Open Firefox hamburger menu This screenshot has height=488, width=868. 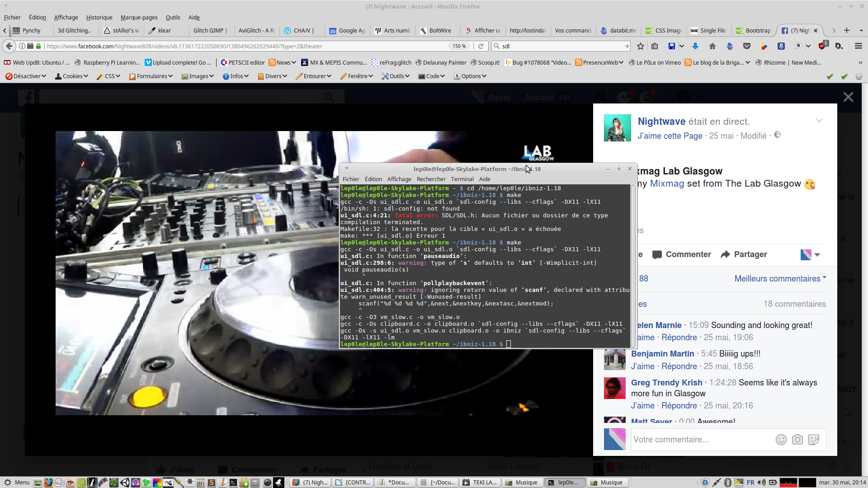(x=858, y=46)
